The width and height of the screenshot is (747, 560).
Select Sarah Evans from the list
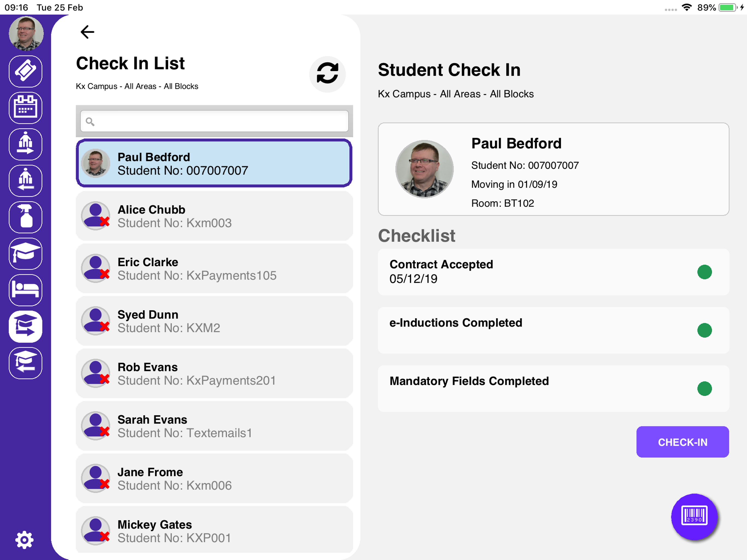click(214, 426)
